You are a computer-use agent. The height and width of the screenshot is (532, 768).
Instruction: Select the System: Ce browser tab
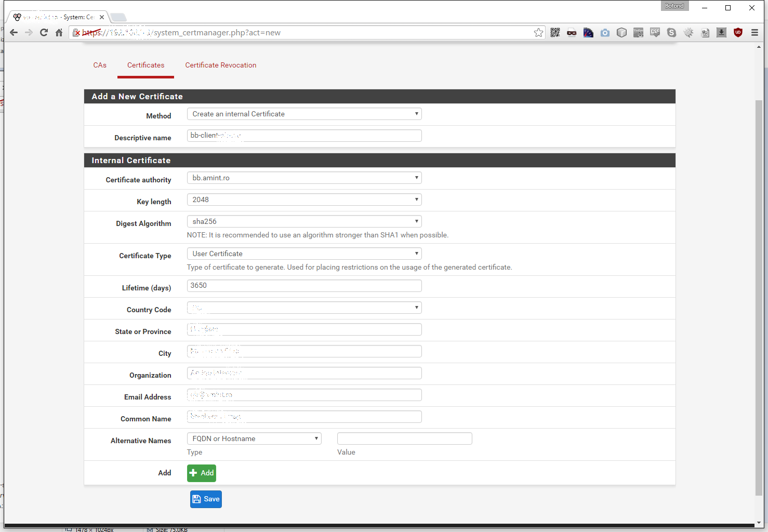58,17
